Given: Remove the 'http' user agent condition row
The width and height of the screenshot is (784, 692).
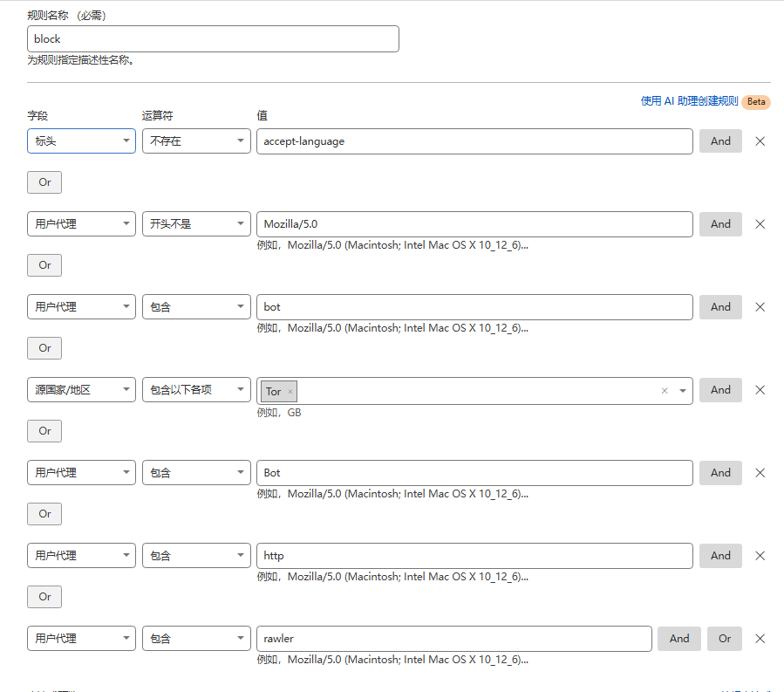Looking at the screenshot, I should 760,556.
